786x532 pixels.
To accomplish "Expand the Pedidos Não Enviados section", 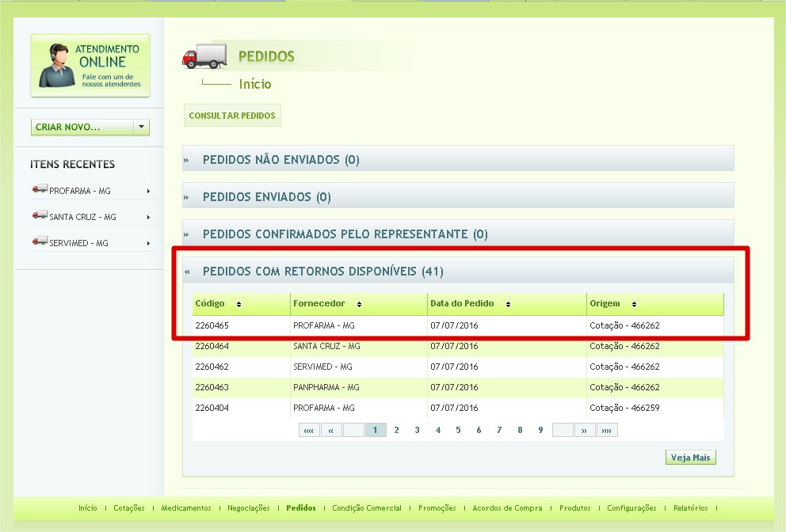I will (280, 160).
